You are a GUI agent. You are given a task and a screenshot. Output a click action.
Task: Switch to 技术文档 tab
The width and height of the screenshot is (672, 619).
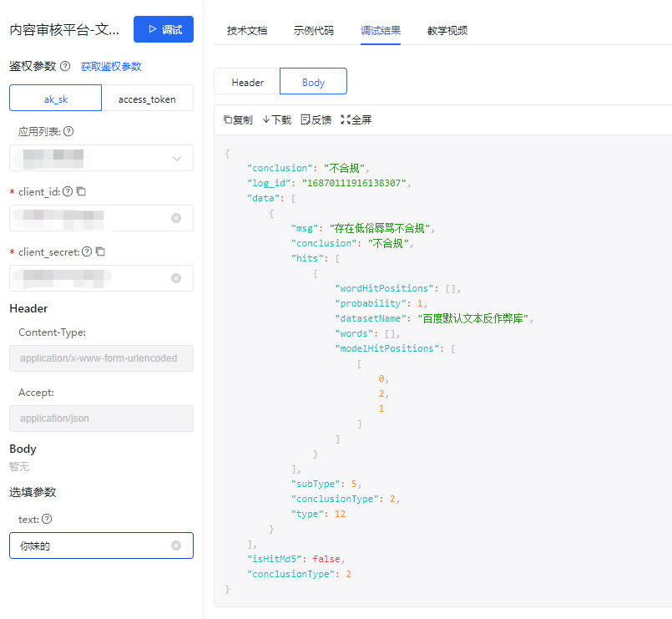[247, 30]
